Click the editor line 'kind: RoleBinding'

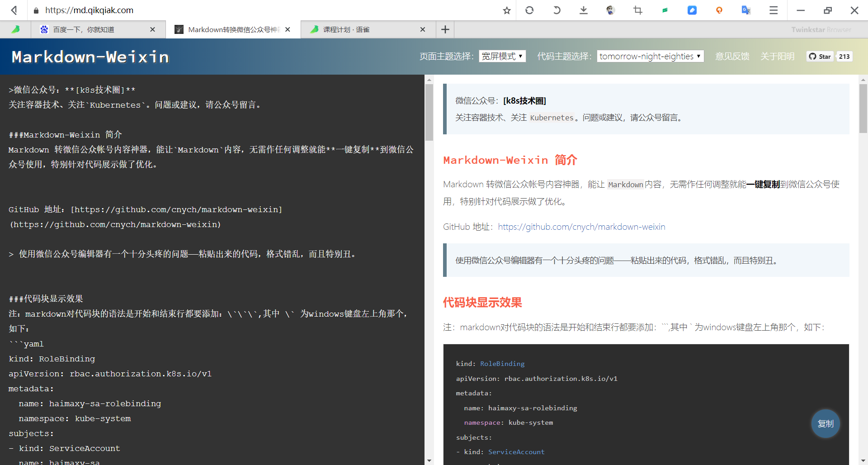click(52, 359)
